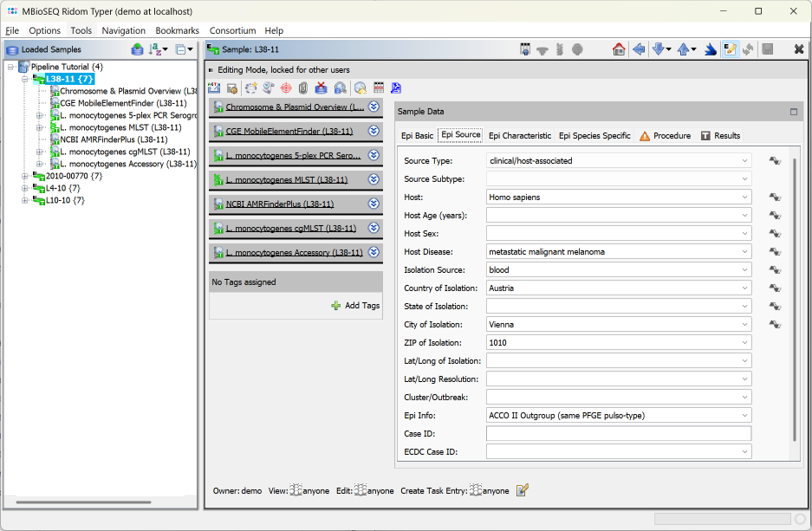Open the Host Disease dropdown
812x531 pixels.
[744, 251]
